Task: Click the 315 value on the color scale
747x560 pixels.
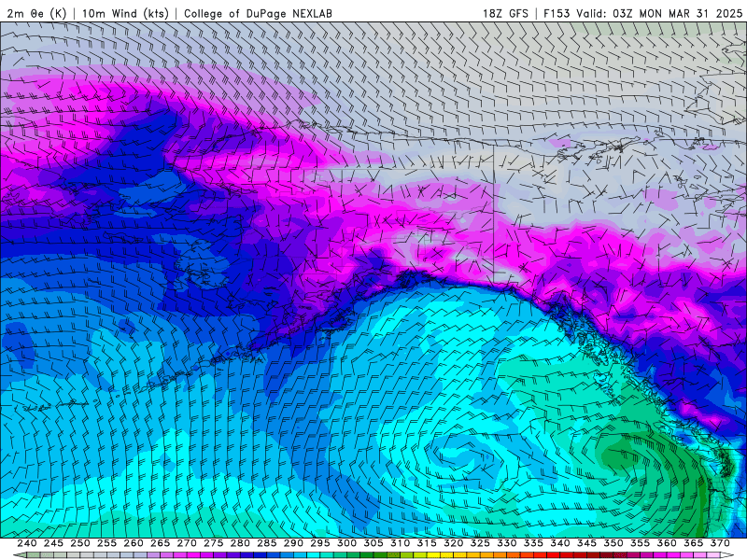Action: pyautogui.click(x=427, y=543)
